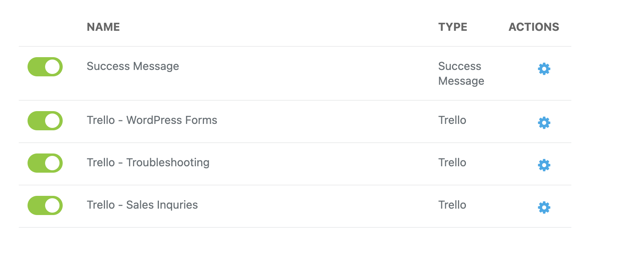Switch off Trello - Sales Inquries toggle
644x253 pixels.
point(45,205)
